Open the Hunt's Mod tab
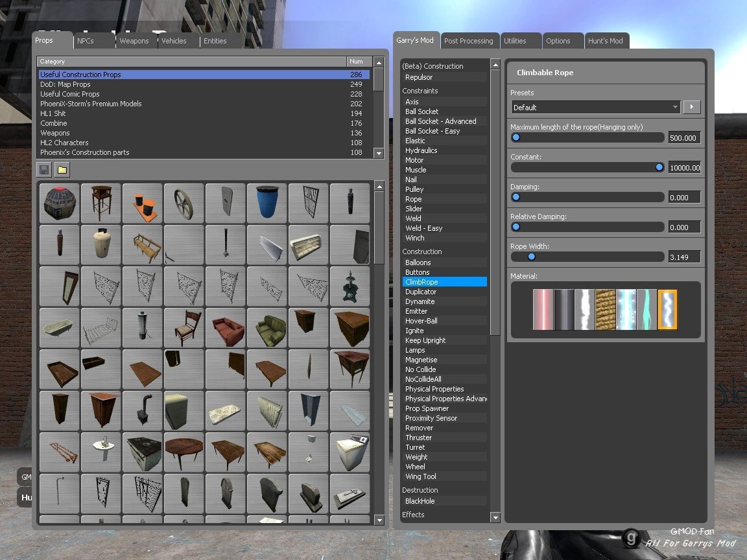The width and height of the screenshot is (747, 560). (606, 40)
